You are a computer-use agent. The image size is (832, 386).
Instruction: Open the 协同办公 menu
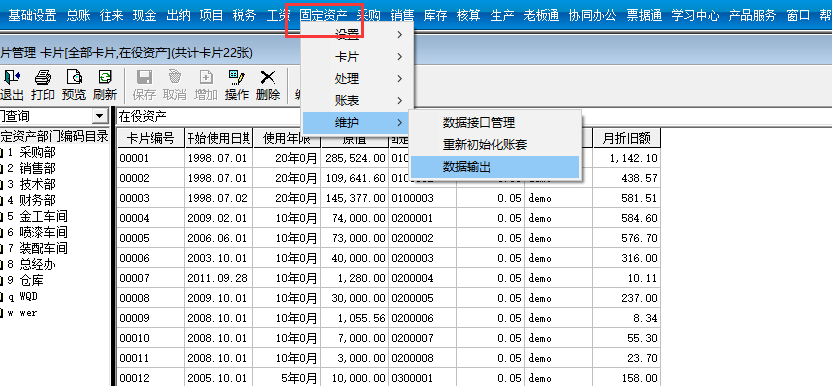[593, 15]
